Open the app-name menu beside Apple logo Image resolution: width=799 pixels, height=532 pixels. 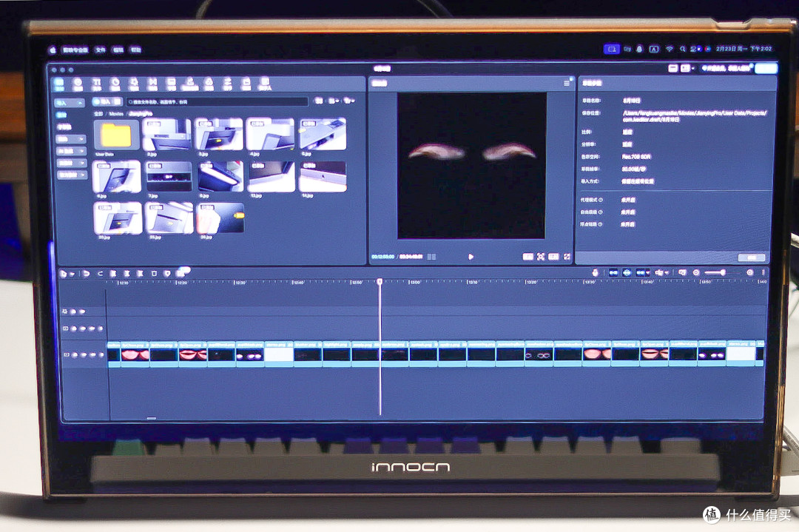coord(75,50)
